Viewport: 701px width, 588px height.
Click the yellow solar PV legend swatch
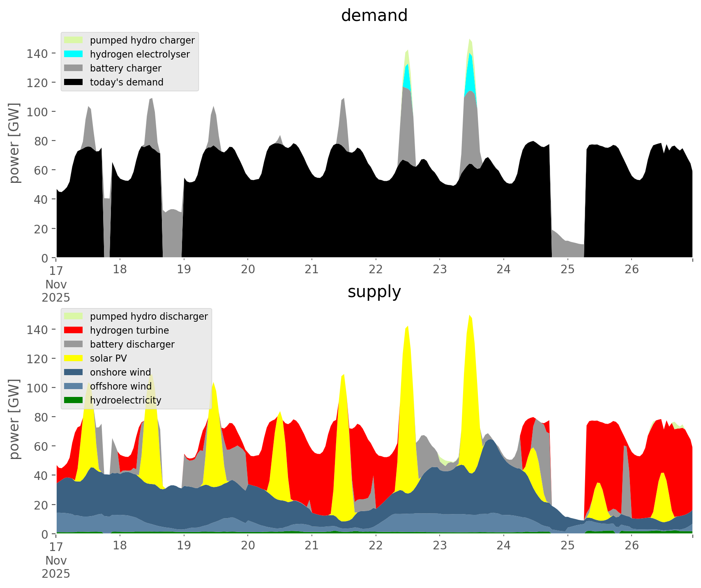tap(74, 358)
